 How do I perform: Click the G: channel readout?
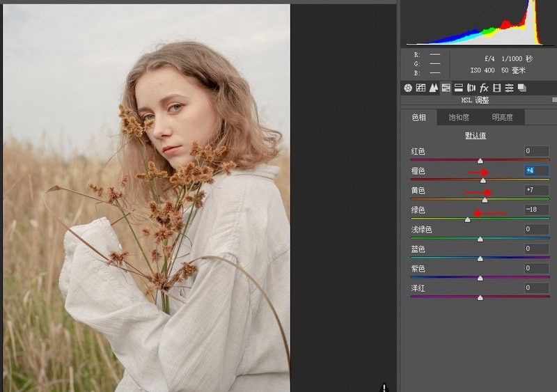point(427,64)
